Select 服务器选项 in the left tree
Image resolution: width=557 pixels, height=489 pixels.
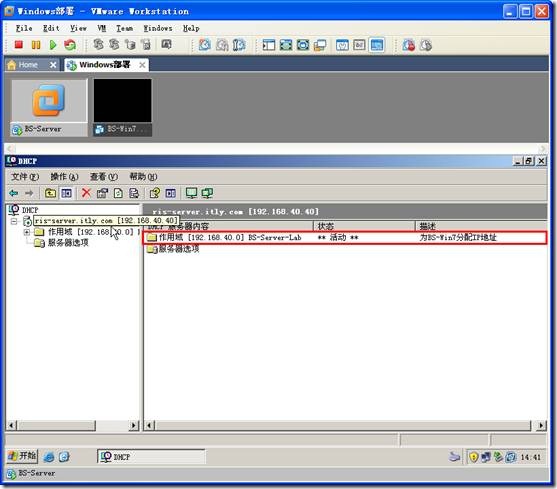pyautogui.click(x=67, y=243)
